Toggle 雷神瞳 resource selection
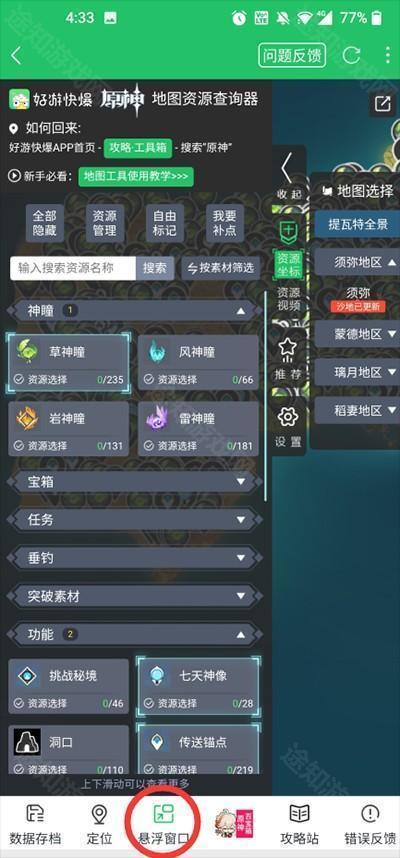This screenshot has height=858, width=400. coord(198,429)
